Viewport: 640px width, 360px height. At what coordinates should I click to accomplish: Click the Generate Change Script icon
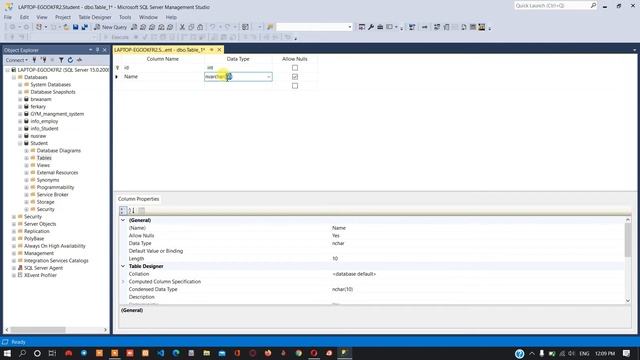412,27
